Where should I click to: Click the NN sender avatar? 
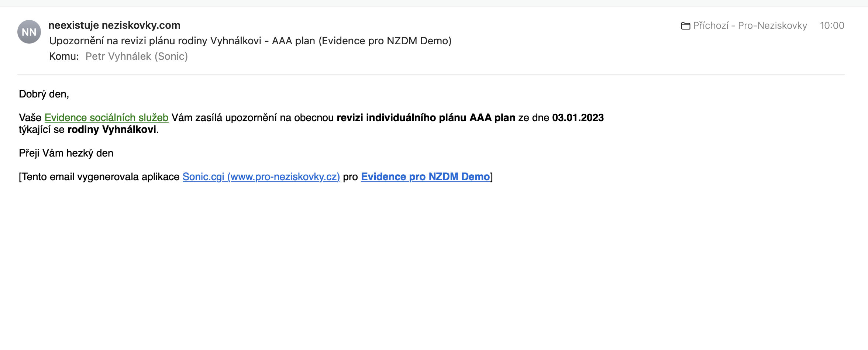click(29, 32)
